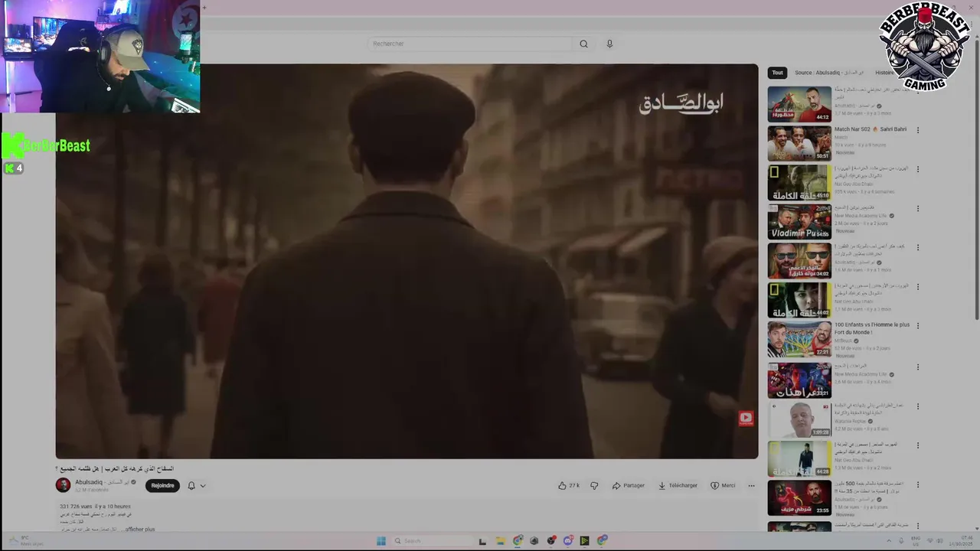Open the Match Nar S02 video thumbnail
This screenshot has height=551, width=980.
(x=799, y=143)
